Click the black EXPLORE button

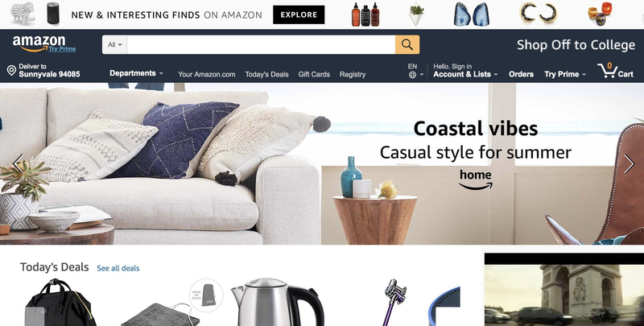(x=299, y=14)
